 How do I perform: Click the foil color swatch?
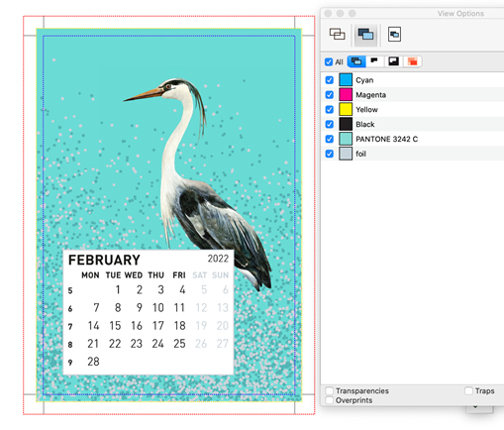click(346, 154)
